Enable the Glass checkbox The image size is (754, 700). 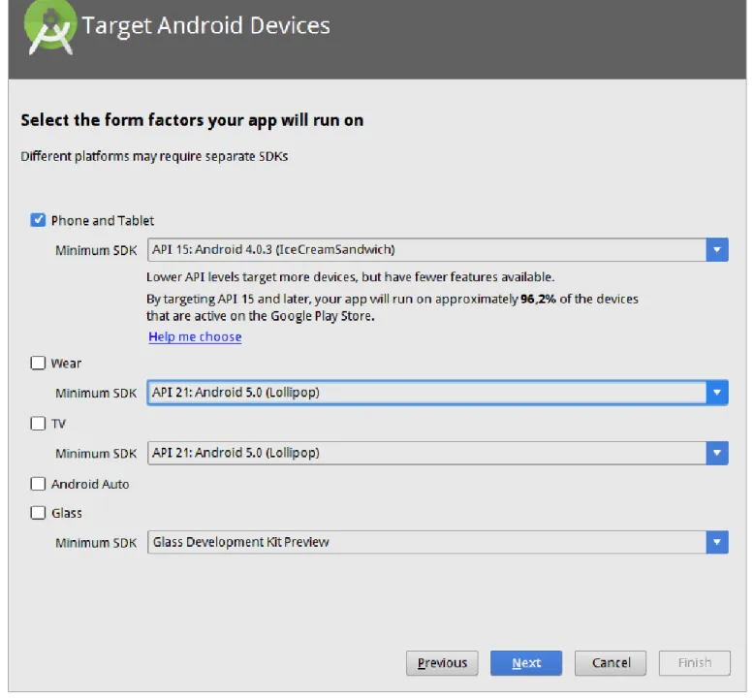click(x=38, y=513)
